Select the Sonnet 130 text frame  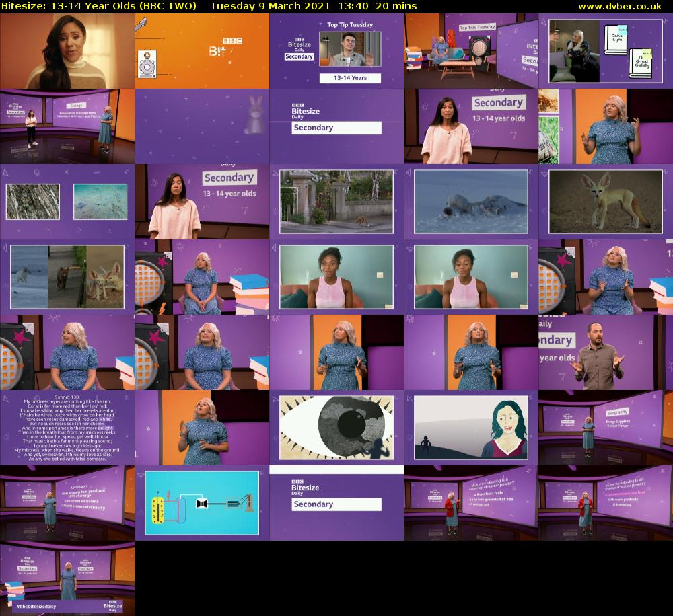[67, 428]
